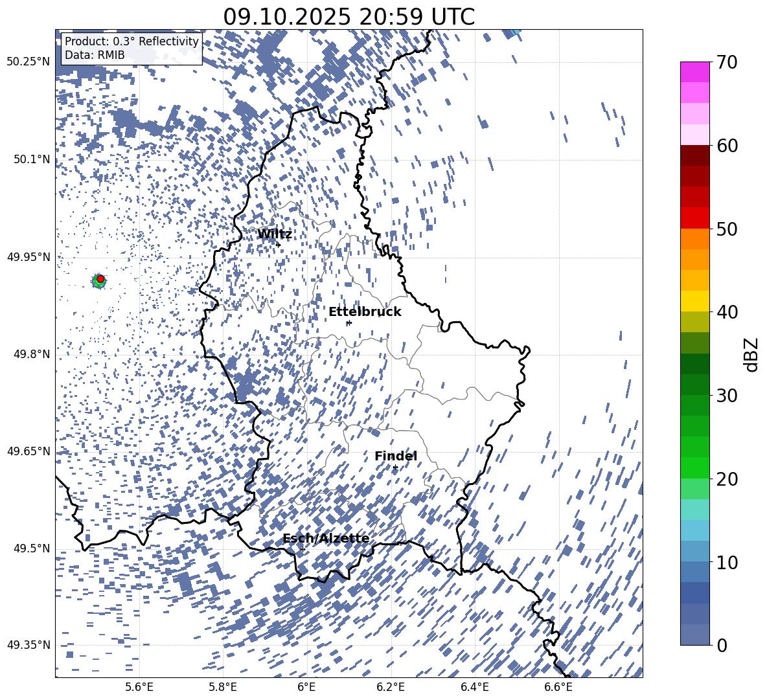This screenshot has height=700, width=767.
Task: Pick the bright green colorbar swatch near 20 dBZ
Action: [x=695, y=468]
